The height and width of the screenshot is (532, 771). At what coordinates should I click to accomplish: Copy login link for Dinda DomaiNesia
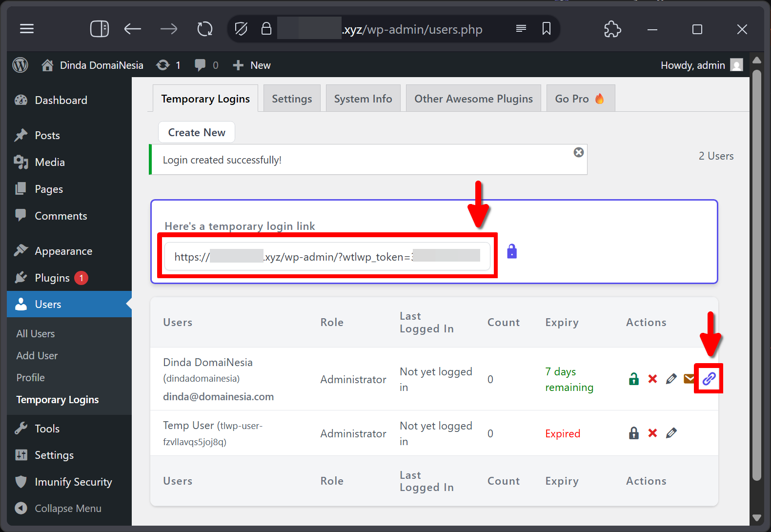pyautogui.click(x=709, y=379)
